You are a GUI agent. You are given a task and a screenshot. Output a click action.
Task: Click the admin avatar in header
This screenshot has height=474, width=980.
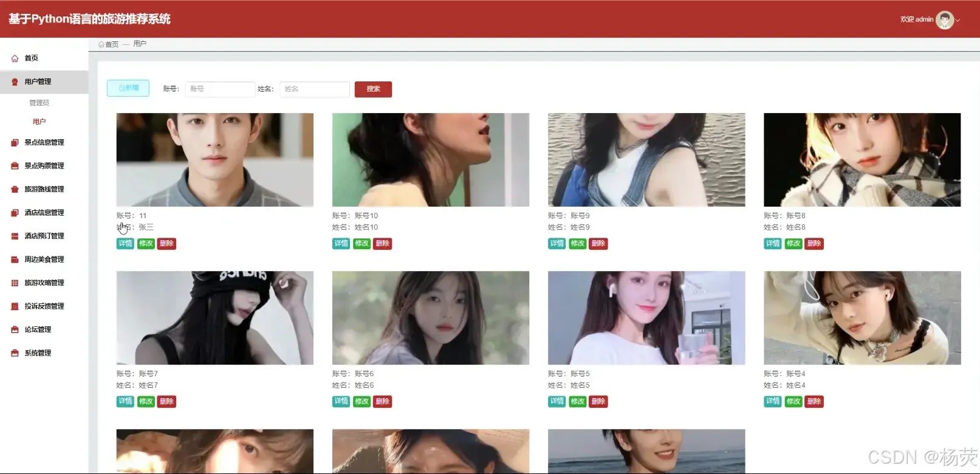945,20
